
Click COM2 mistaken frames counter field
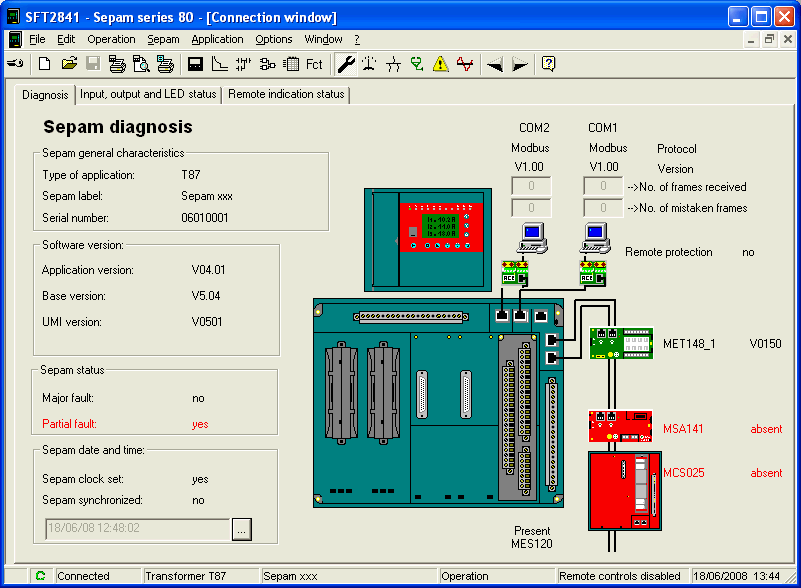tap(531, 208)
